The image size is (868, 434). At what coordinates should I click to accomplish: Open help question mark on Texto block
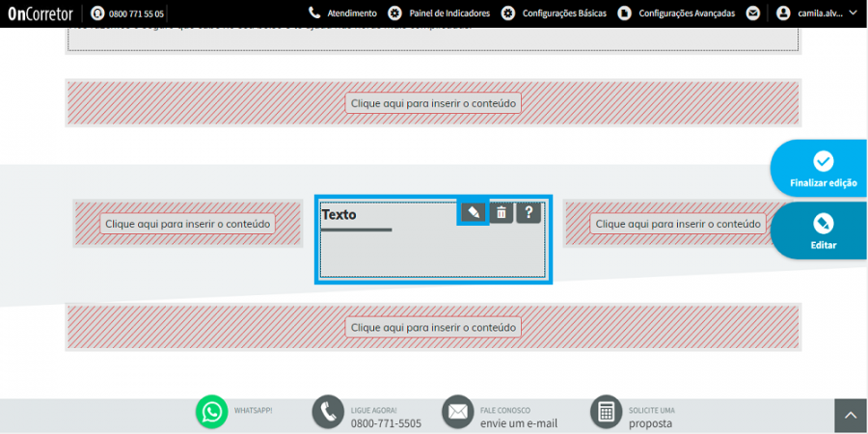coord(529,212)
